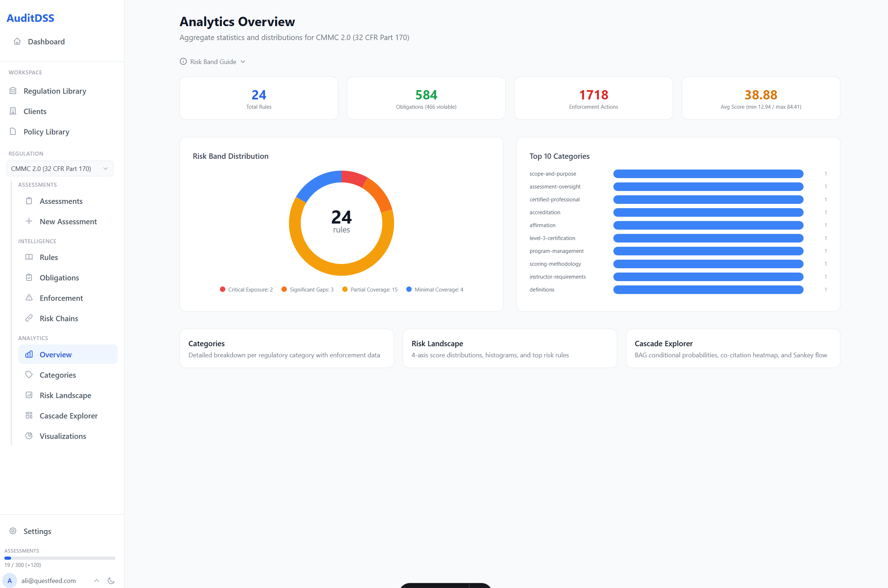Open Risk Chains via the chain link icon

[x=29, y=318]
